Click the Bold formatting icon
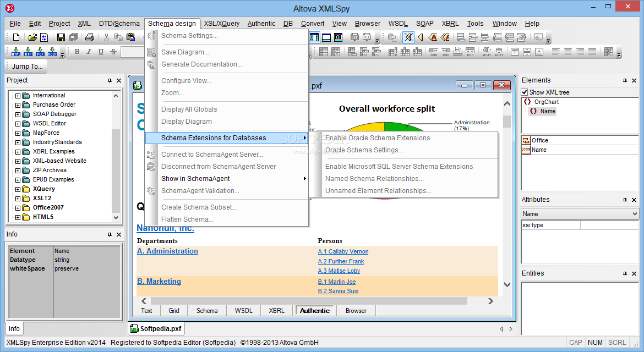Screen dimensions: 644x352 (77, 52)
